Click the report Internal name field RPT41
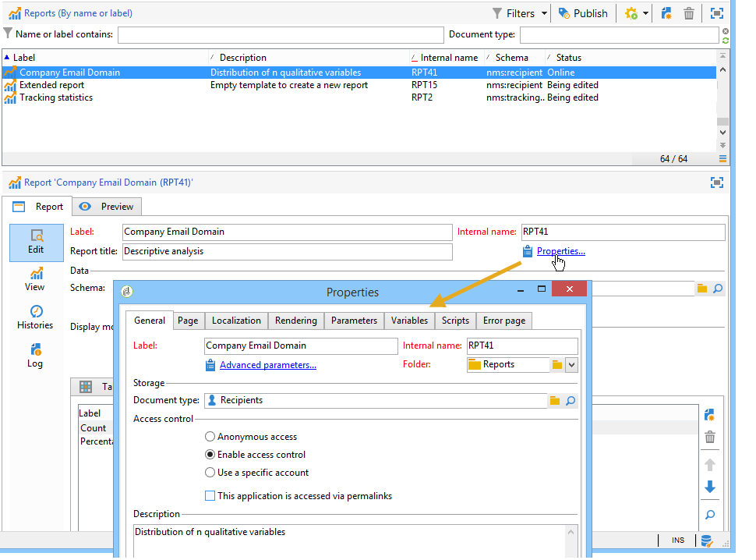 [623, 232]
